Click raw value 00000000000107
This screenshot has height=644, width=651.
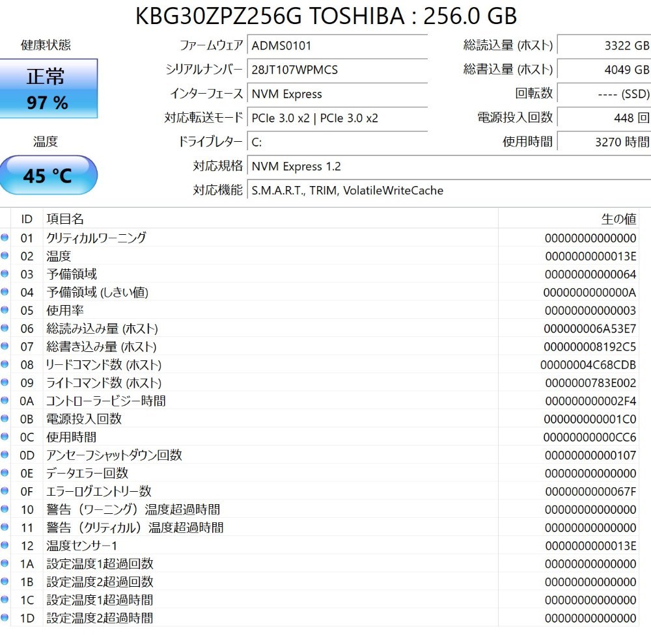(590, 455)
